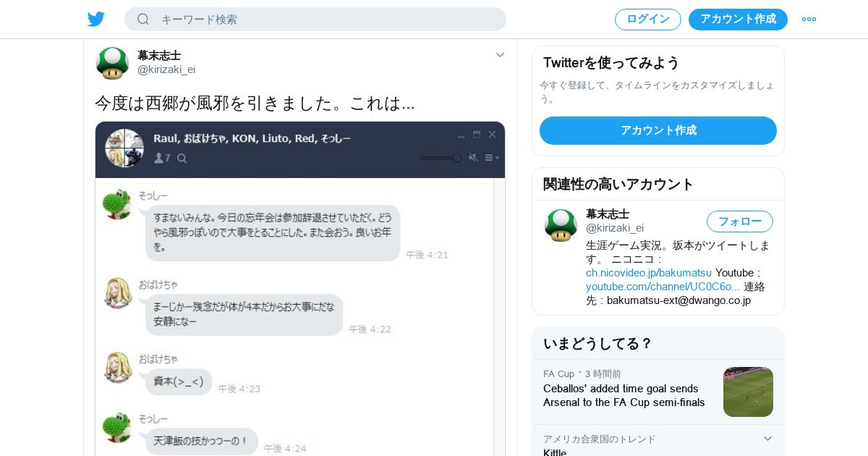Click Ceballos' added time goal headline

[624, 395]
